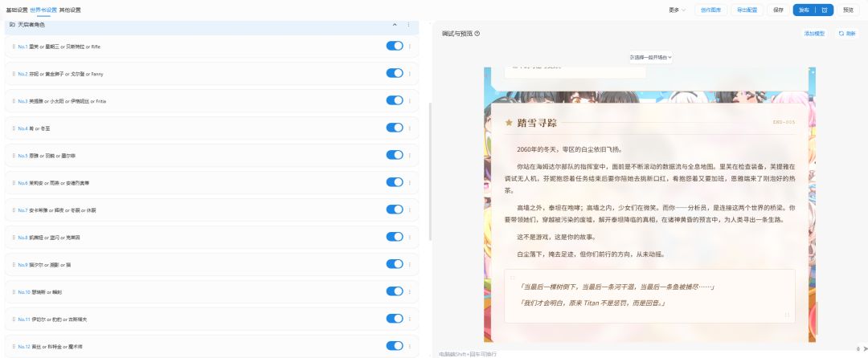Image resolution: width=868 pixels, height=358 pixels.
Task: Click the 刷新 refresh button
Action: click(847, 34)
